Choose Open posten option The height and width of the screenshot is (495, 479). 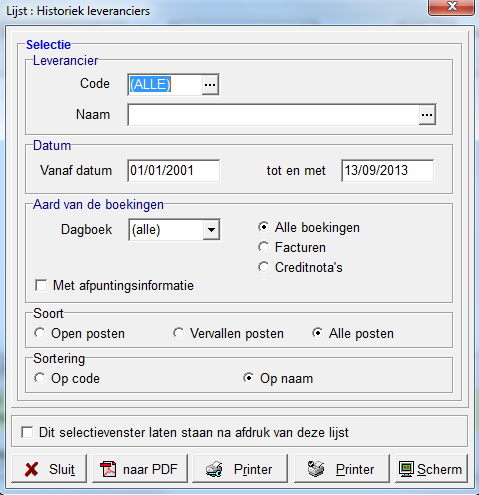40,333
